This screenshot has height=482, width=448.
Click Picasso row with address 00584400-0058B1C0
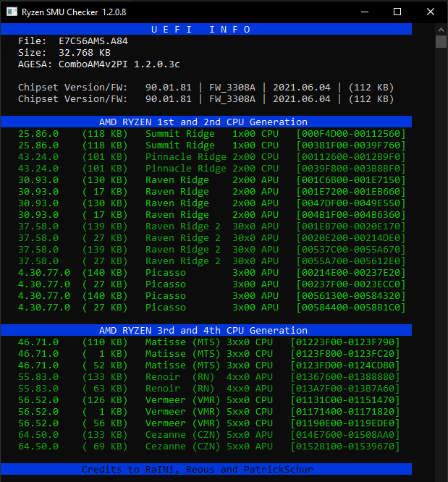coord(211,308)
